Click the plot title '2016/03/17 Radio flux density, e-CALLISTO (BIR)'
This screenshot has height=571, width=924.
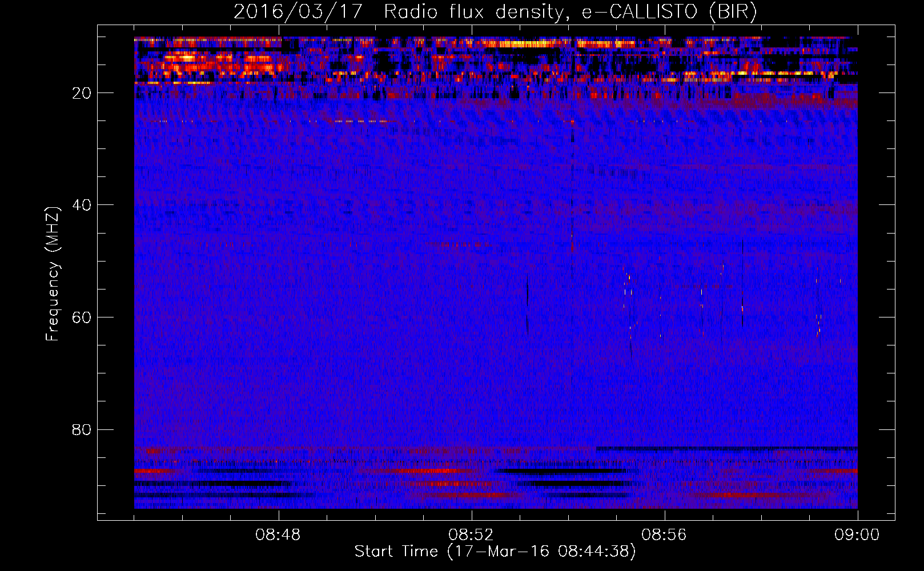(496, 12)
